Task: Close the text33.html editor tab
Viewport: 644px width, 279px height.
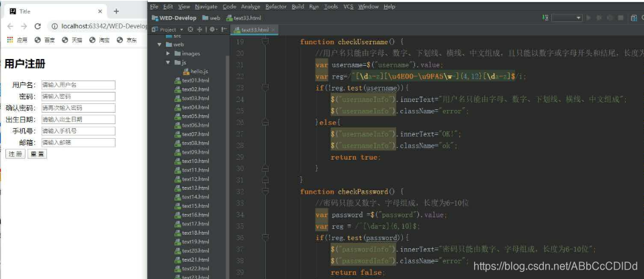Action: pyautogui.click(x=273, y=30)
